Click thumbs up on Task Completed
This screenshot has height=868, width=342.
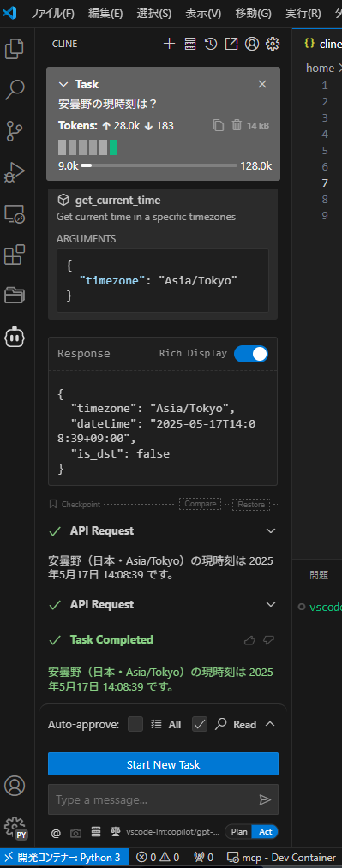[x=249, y=640]
